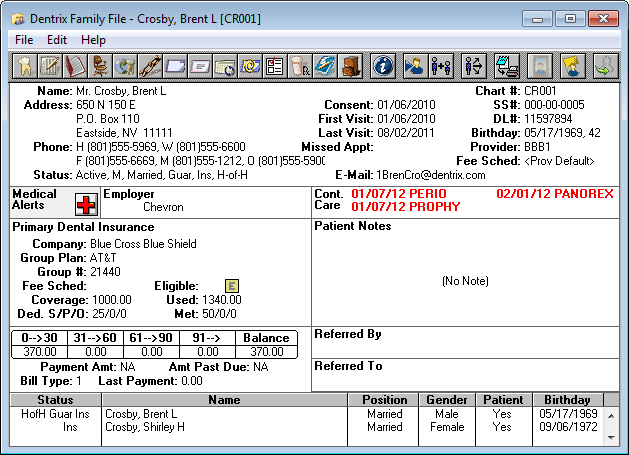The height and width of the screenshot is (455, 629).
Task: Click the Select Patient arrow-person icon
Action: pyautogui.click(x=416, y=66)
